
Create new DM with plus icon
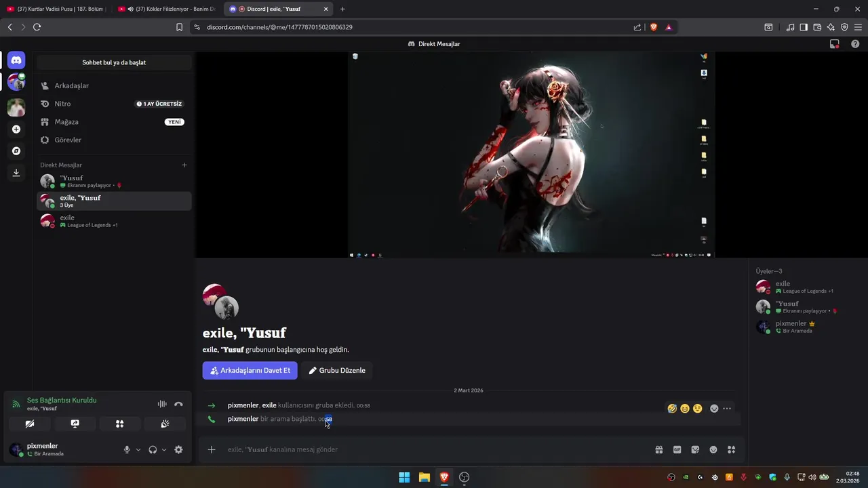[x=184, y=165]
